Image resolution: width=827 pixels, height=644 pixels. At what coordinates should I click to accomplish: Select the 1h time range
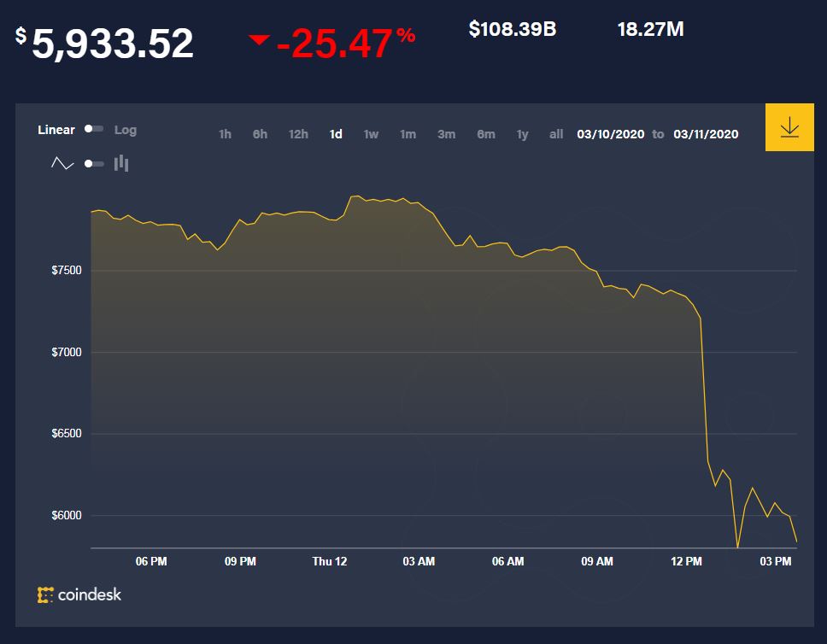pos(225,134)
